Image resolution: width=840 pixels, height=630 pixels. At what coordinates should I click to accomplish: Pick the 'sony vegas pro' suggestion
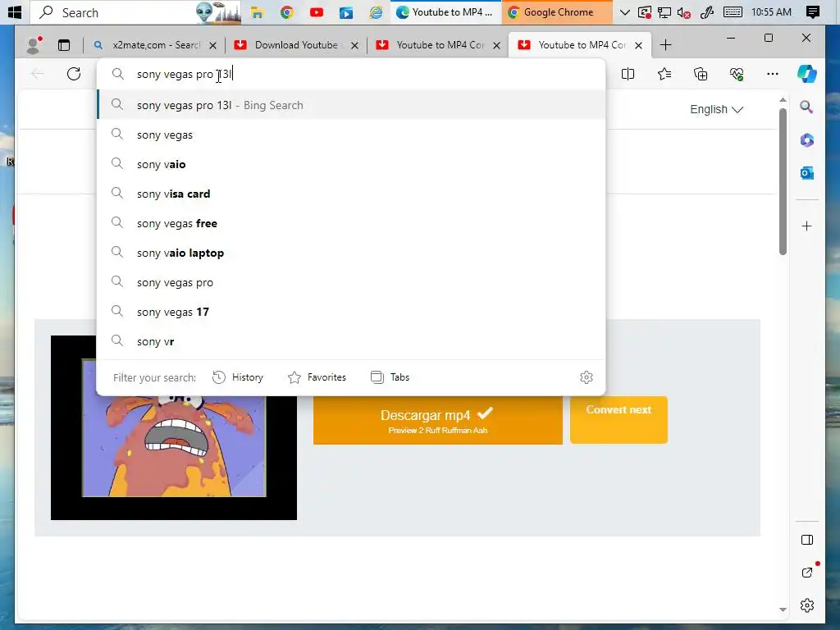tap(351, 282)
